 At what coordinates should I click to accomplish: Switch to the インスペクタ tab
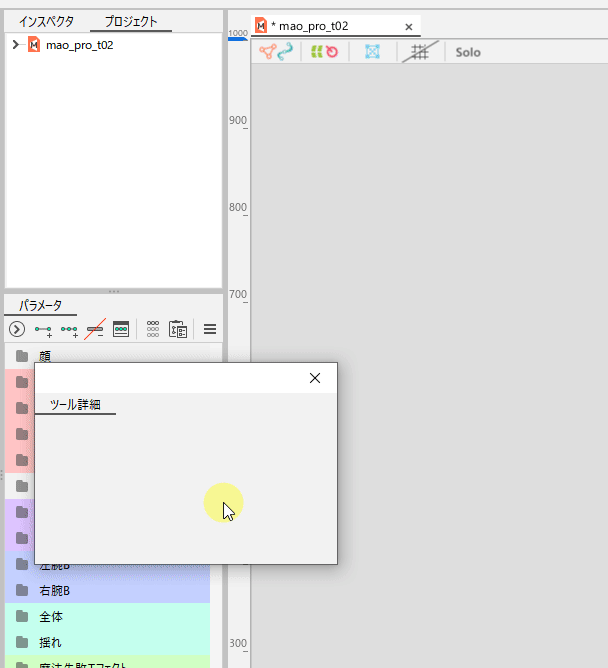pos(46,21)
